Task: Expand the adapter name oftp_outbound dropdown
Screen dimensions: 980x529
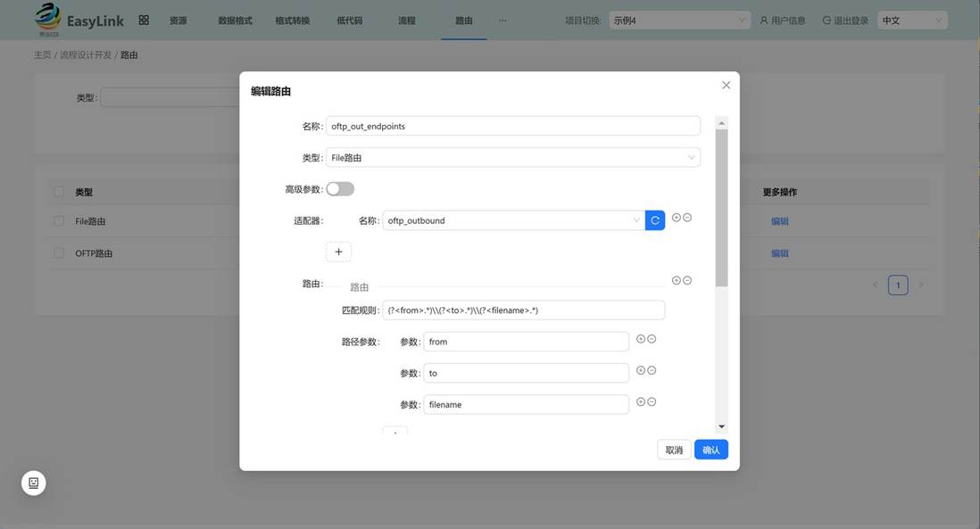Action: pos(514,220)
